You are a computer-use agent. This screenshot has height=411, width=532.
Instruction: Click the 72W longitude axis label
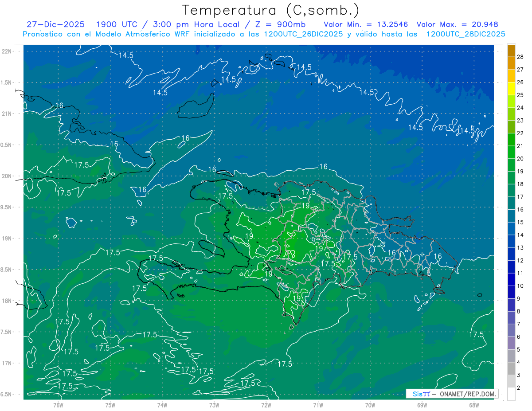coord(266,405)
